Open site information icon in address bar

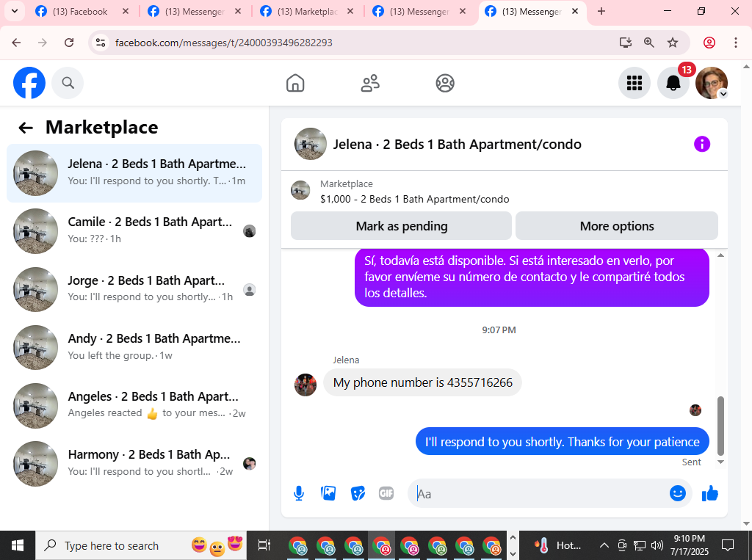point(101,43)
